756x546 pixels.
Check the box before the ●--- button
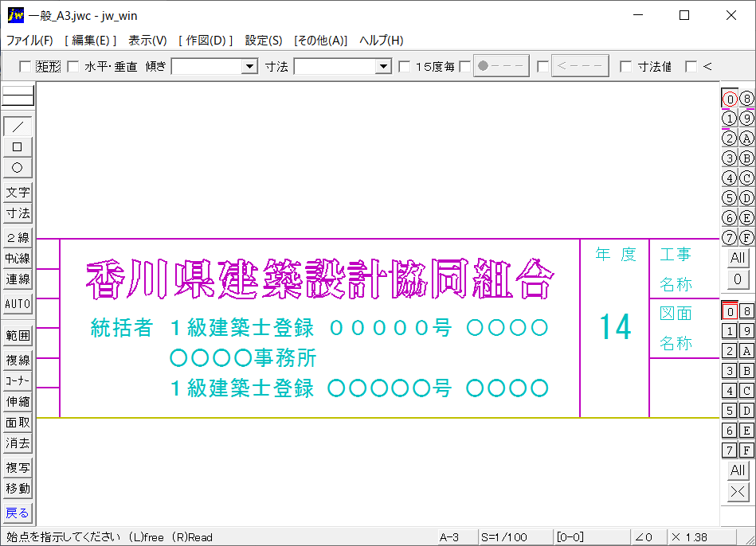[465, 67]
